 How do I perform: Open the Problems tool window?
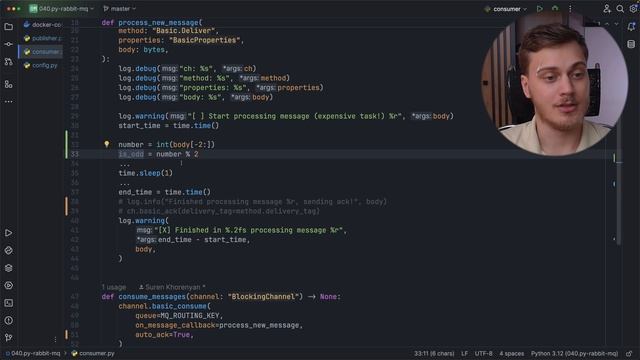(9, 320)
